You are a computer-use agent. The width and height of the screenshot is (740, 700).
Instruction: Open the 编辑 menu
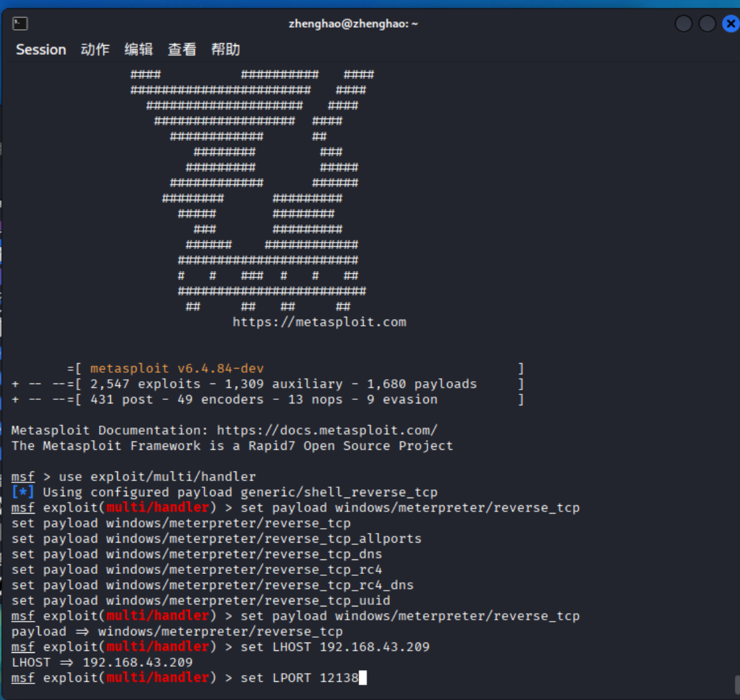coord(139,50)
